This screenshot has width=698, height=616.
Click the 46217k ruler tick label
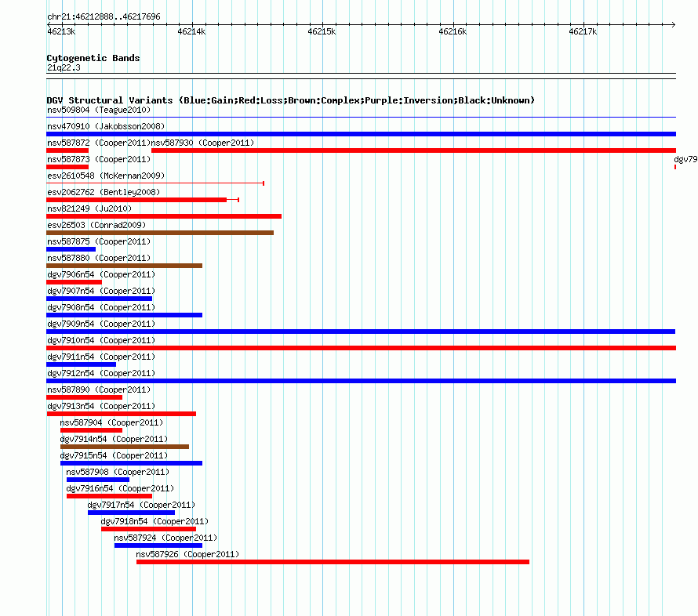583,31
